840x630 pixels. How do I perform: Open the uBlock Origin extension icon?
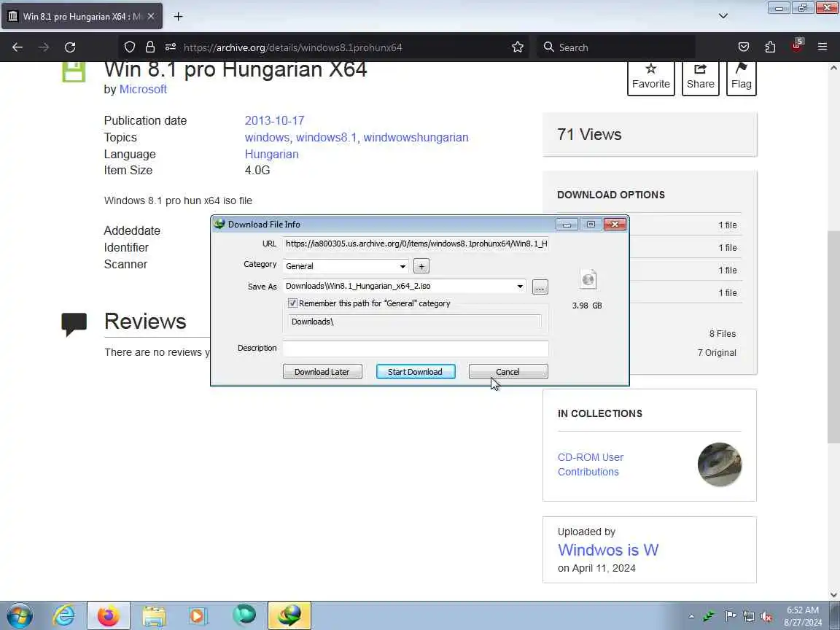[796, 46]
